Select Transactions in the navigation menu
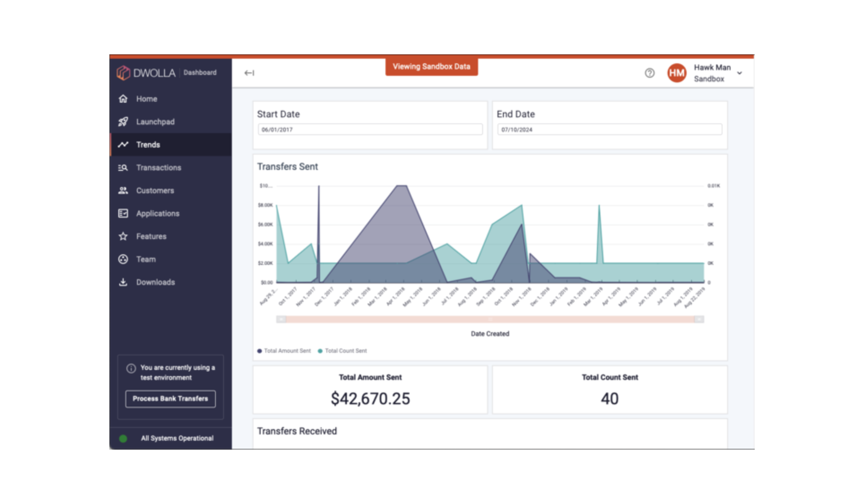Screen dimensions: 864x504 tap(158, 167)
